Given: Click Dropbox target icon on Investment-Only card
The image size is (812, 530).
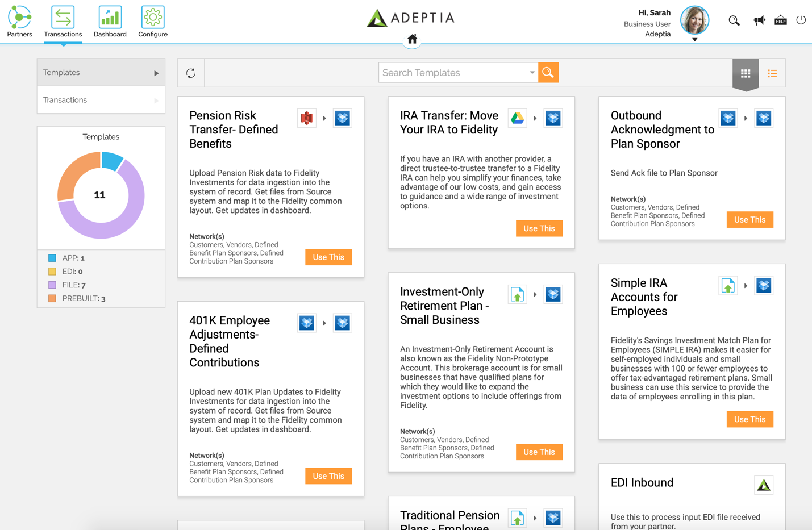Looking at the screenshot, I should point(553,294).
